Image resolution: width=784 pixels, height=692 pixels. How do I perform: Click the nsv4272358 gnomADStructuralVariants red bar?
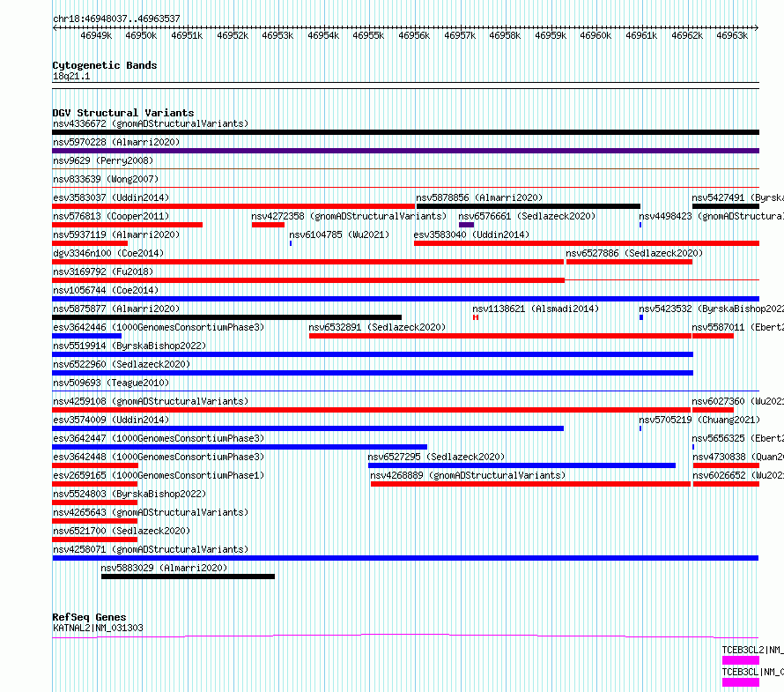tap(268, 225)
